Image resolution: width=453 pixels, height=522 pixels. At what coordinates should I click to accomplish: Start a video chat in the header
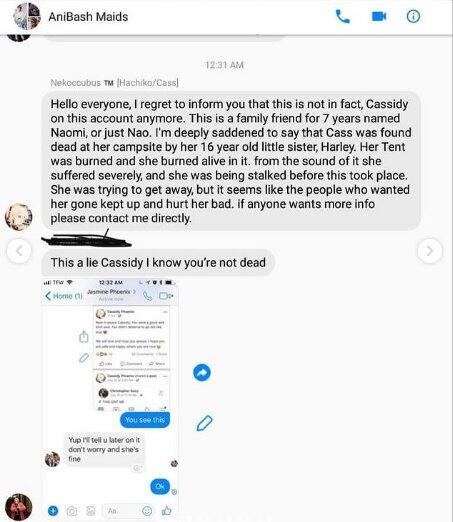tap(379, 16)
